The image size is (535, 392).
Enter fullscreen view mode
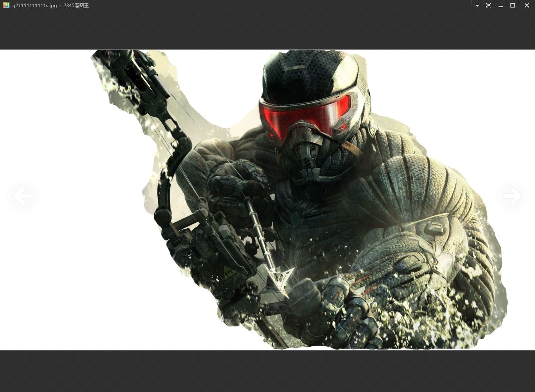click(489, 6)
